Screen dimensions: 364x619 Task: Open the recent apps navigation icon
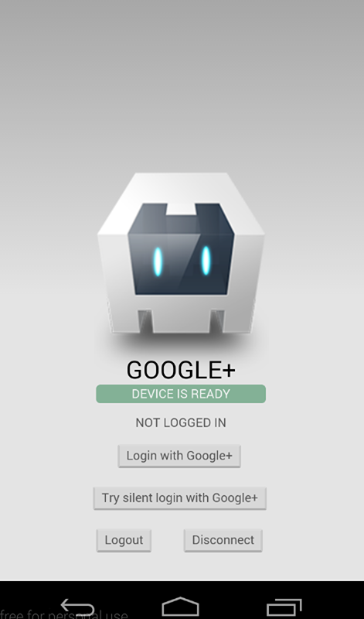[284, 607]
